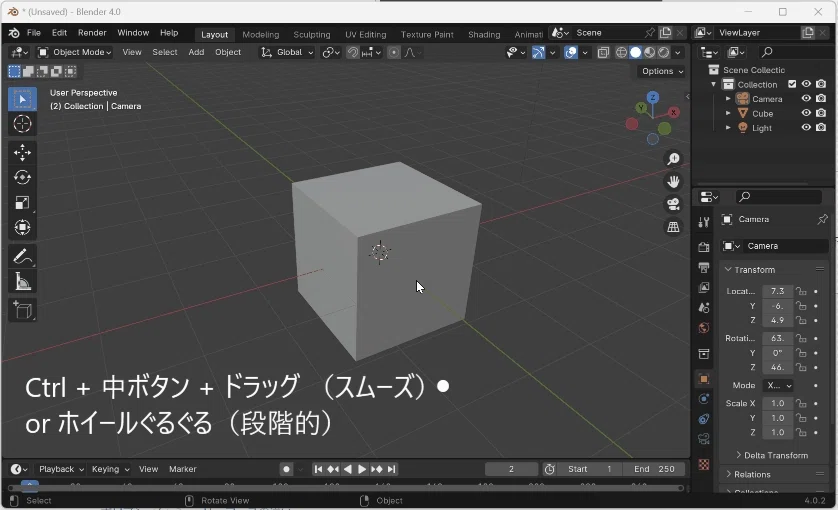Select the Annotate pencil tool

pos(22,257)
